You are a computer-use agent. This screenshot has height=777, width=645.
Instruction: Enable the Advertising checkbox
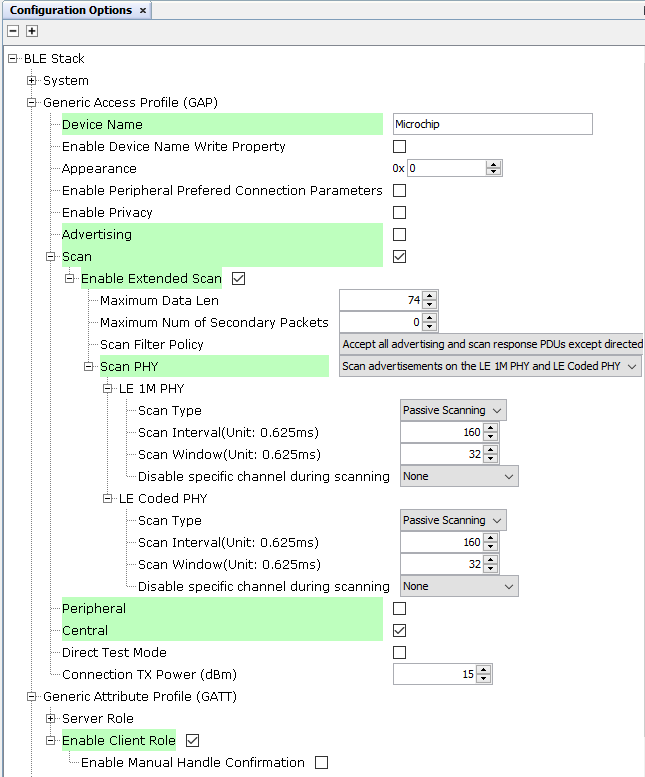tap(399, 234)
